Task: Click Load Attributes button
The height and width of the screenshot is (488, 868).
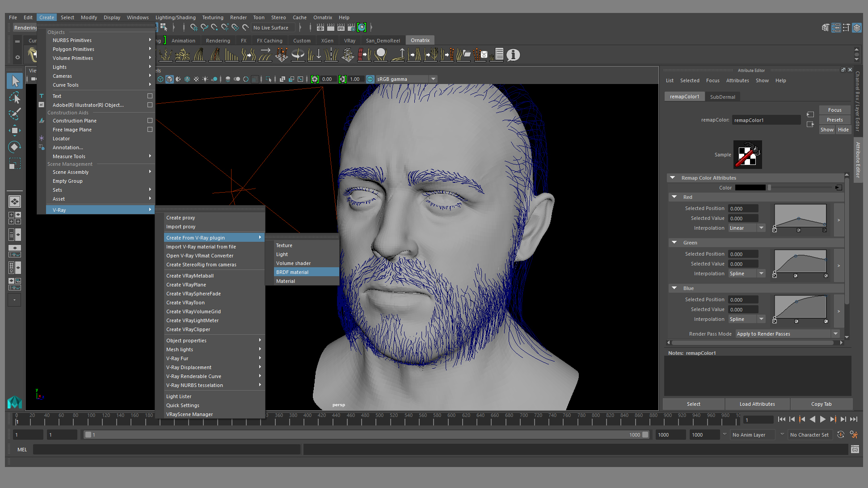Action: coord(757,404)
